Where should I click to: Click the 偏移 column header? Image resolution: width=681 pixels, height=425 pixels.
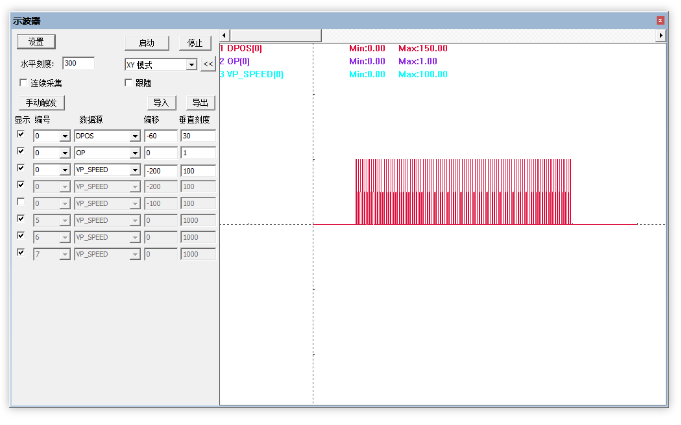[152, 120]
